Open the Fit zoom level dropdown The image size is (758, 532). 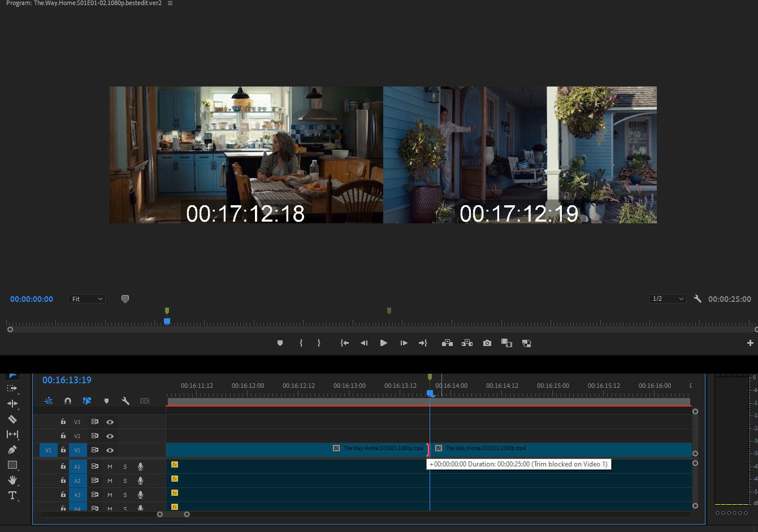[87, 299]
